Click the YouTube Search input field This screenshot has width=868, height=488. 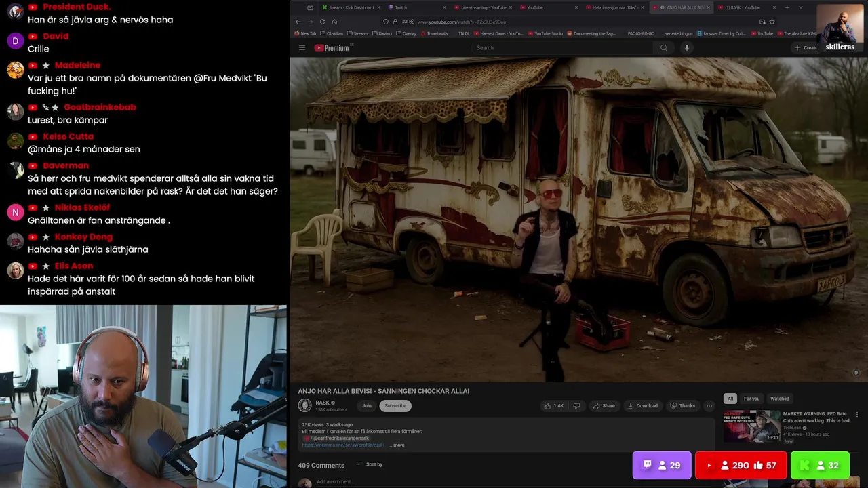[x=563, y=47]
